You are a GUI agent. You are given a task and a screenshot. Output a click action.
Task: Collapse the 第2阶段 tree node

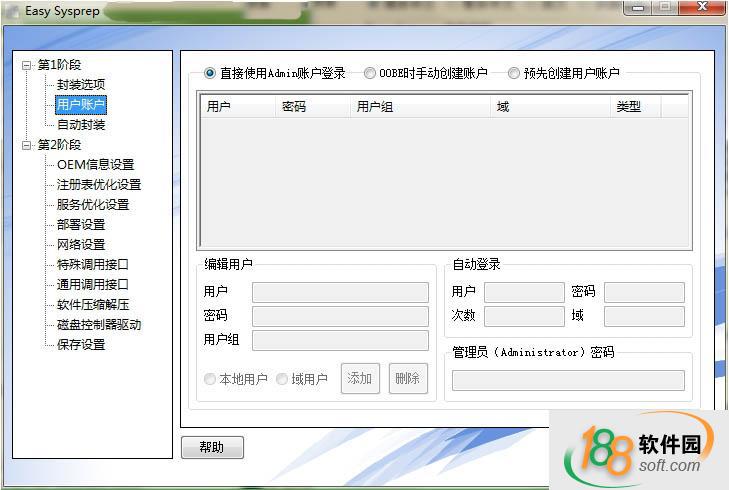[x=27, y=146]
